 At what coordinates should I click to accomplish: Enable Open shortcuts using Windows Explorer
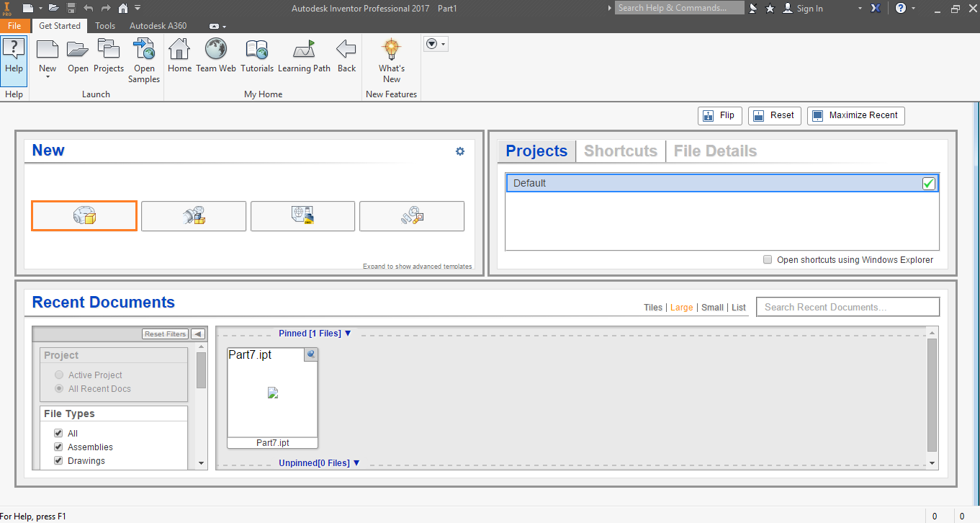768,259
